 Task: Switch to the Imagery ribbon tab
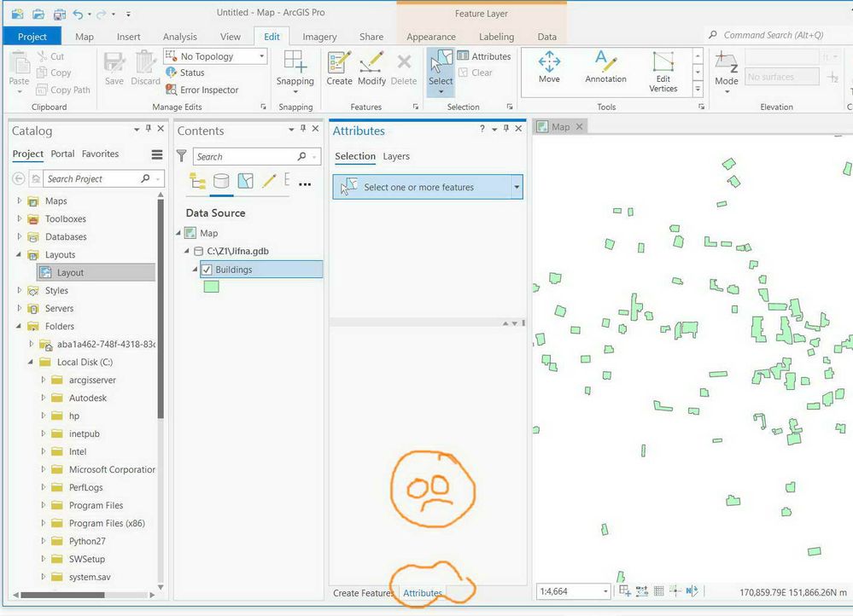coord(319,37)
